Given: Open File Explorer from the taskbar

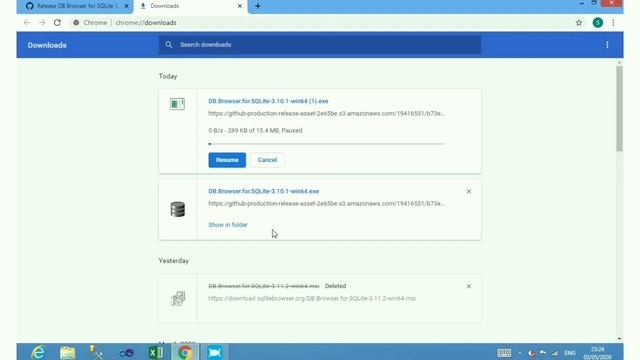Looking at the screenshot, I should point(67,352).
